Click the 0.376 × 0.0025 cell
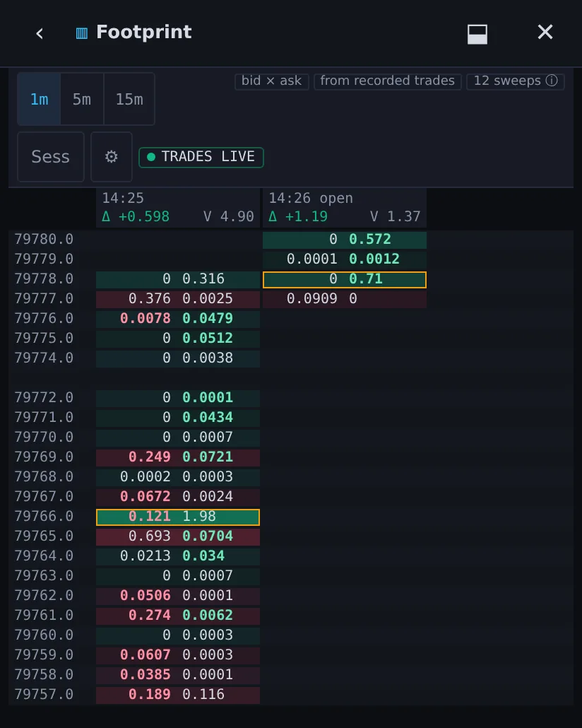582x728 pixels. [x=178, y=300]
